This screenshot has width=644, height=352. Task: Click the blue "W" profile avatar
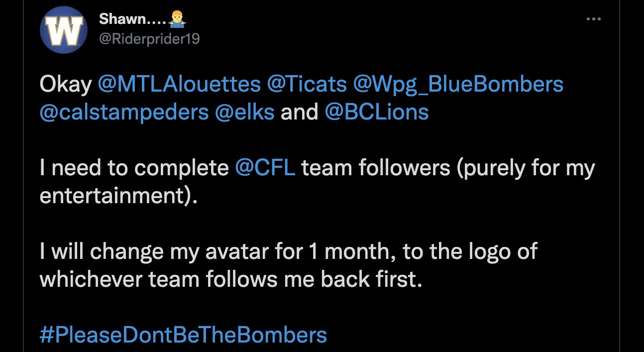click(64, 30)
